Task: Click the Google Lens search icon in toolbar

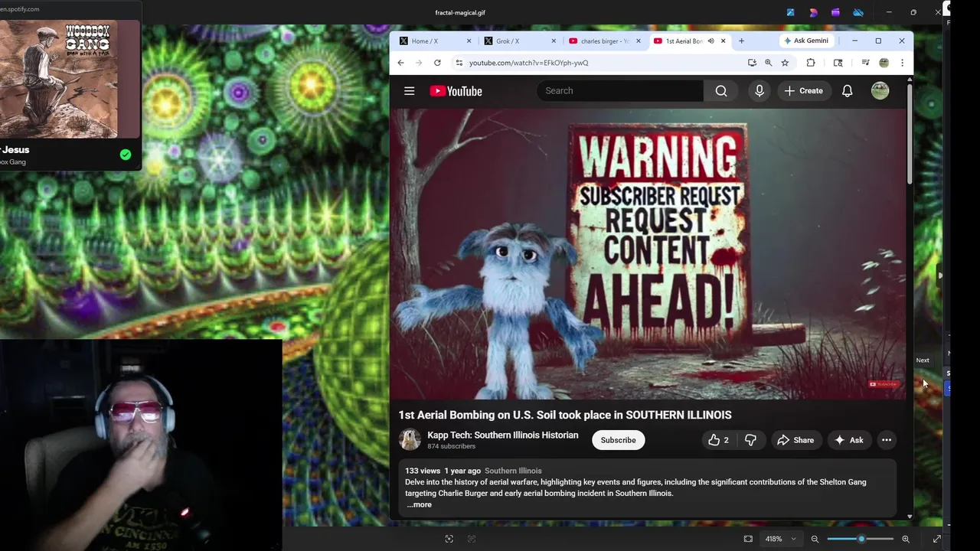Action: [838, 63]
